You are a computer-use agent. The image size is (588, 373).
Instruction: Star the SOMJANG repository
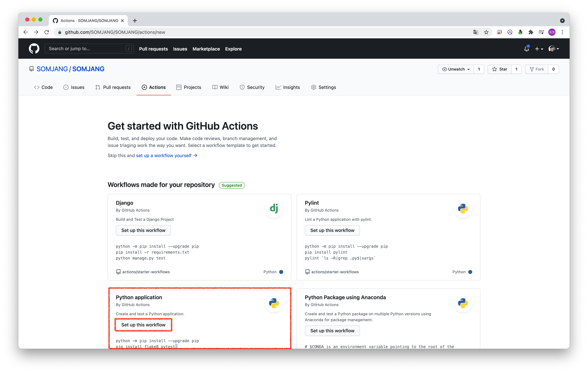[x=500, y=69]
